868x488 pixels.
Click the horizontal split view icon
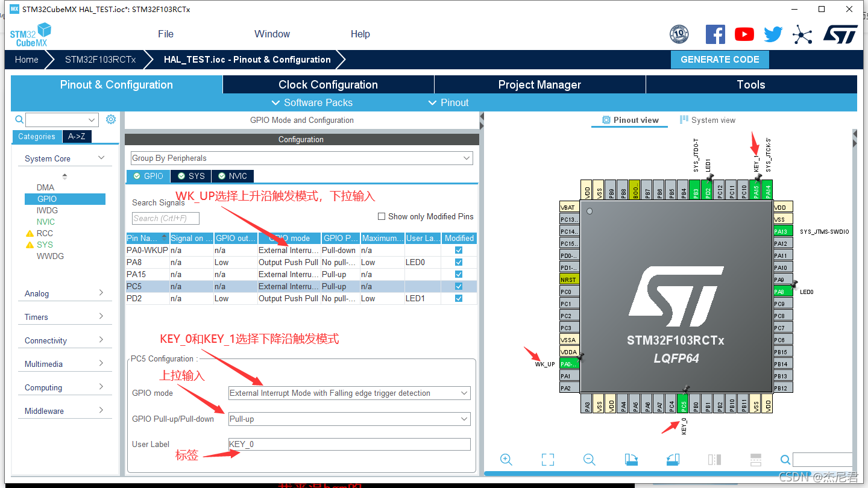coord(756,460)
